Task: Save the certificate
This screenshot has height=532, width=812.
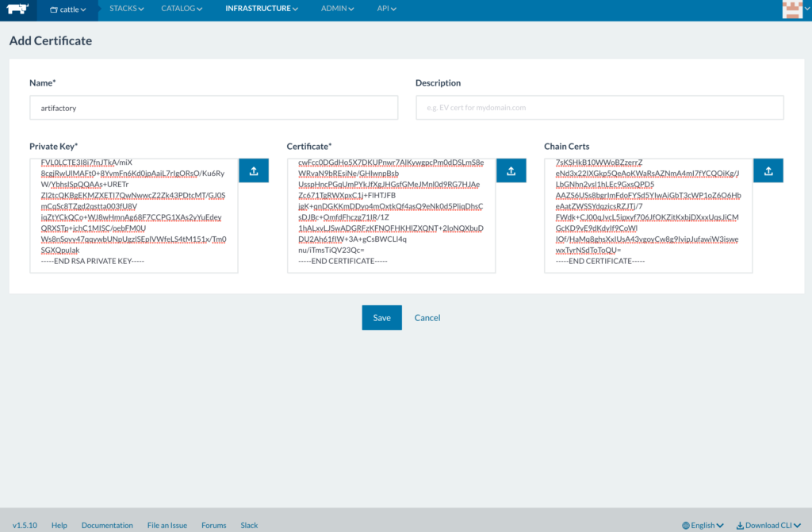Action: 381,317
